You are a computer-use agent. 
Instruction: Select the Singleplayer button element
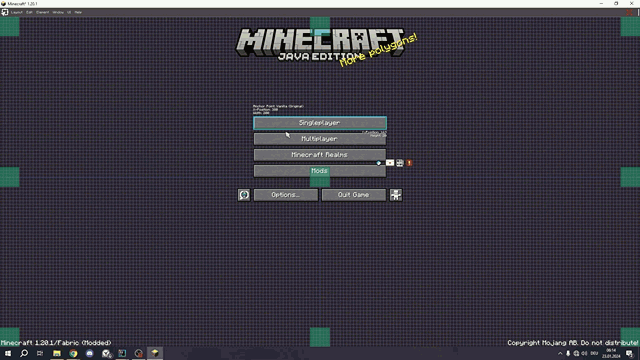click(320, 123)
